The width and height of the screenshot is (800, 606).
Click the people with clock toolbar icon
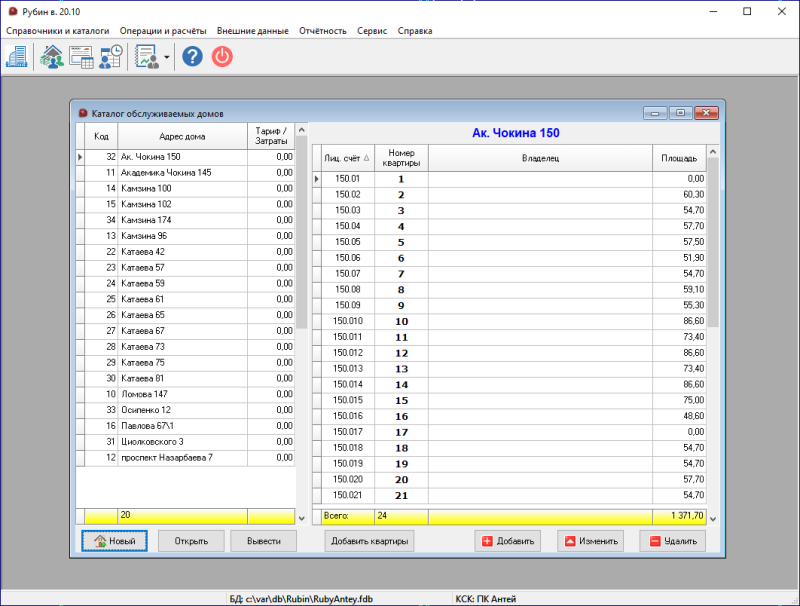coord(111,57)
